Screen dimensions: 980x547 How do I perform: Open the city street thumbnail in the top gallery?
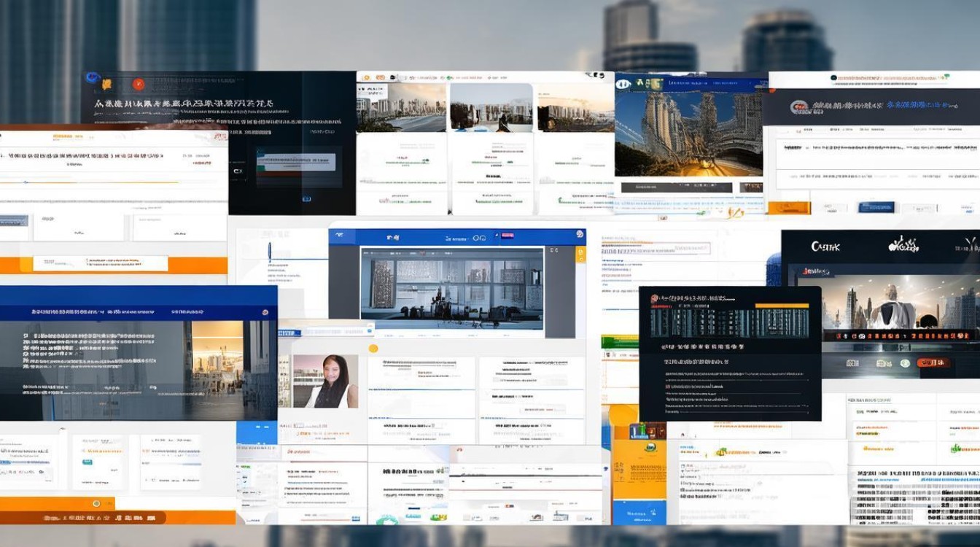(402, 107)
